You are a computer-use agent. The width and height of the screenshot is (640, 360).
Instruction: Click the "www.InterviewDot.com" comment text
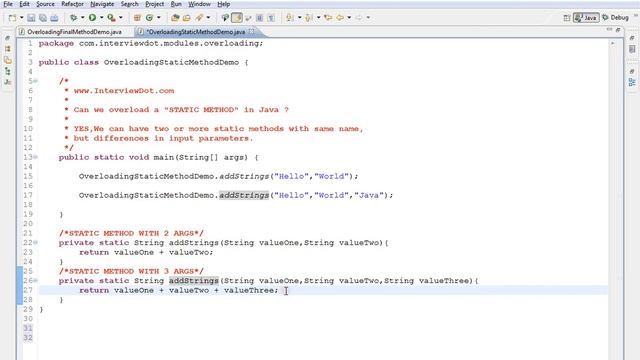(x=124, y=91)
